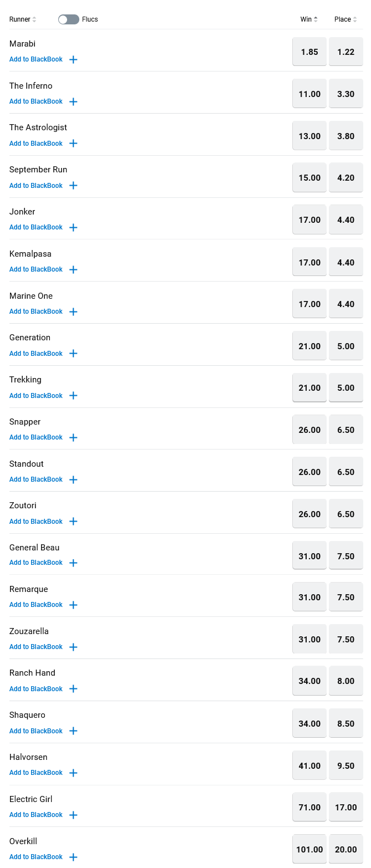Click the plus icon for The Inferno

point(73,101)
